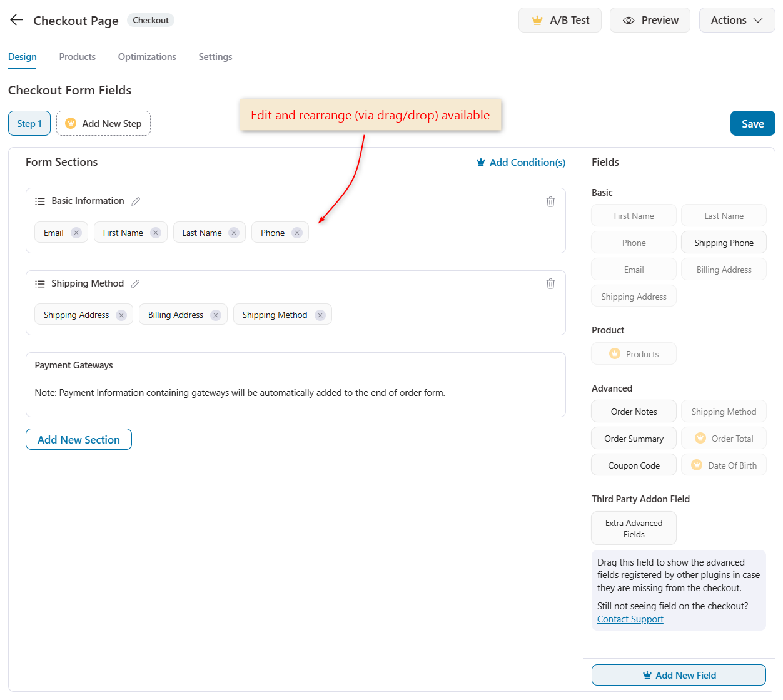This screenshot has height=700, width=783.
Task: Click the Phone chip in Basic Information
Action: click(280, 233)
